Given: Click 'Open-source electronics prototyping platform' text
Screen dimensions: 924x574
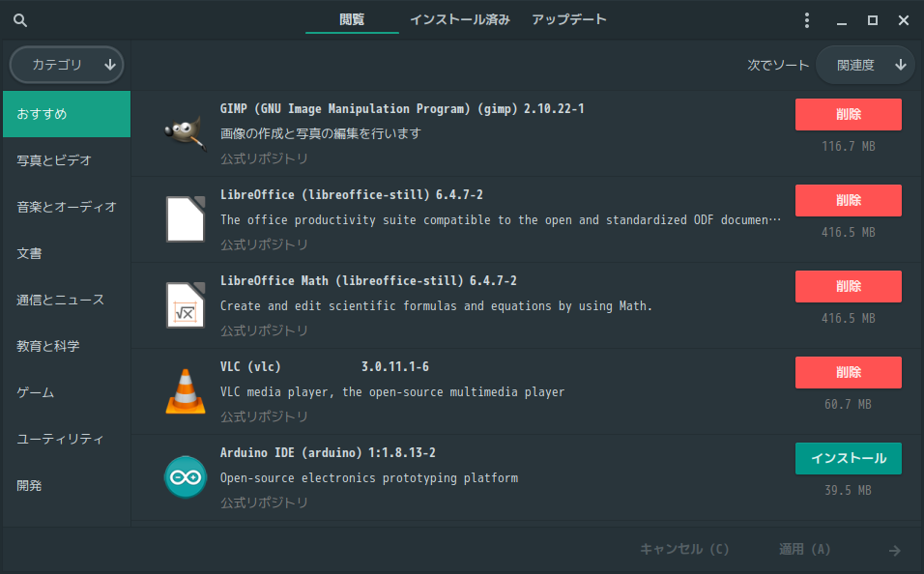Looking at the screenshot, I should (x=369, y=478).
